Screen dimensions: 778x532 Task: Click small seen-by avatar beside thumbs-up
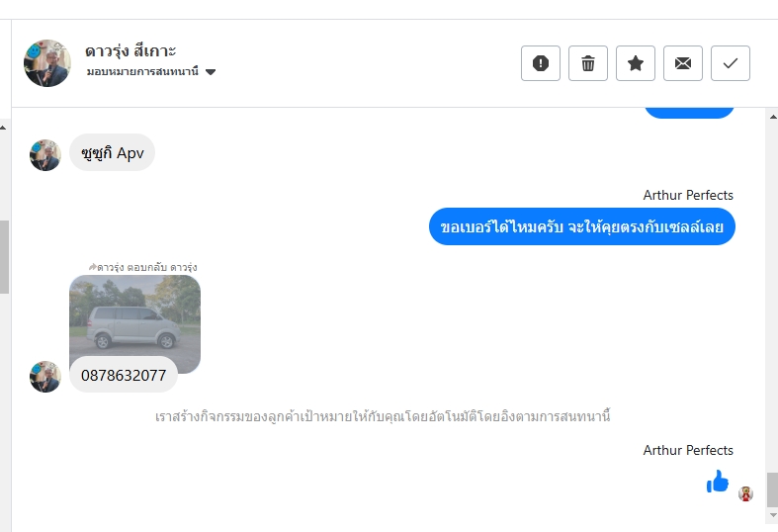(745, 493)
